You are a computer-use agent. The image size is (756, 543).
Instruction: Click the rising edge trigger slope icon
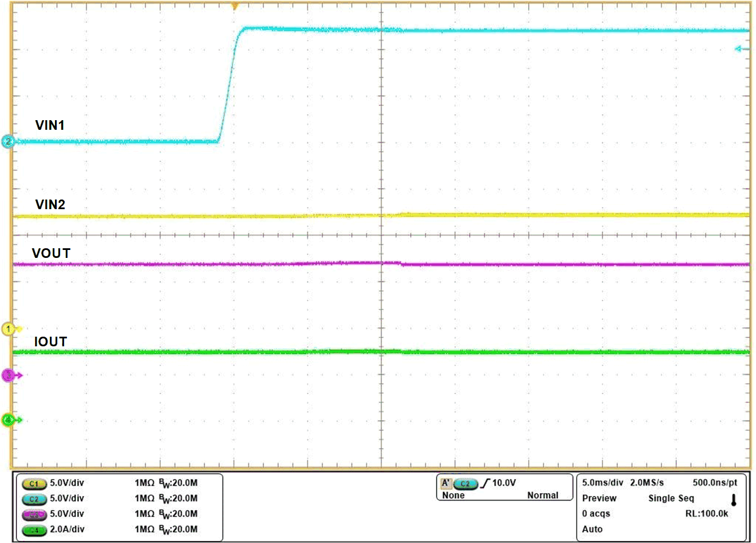pos(485,484)
